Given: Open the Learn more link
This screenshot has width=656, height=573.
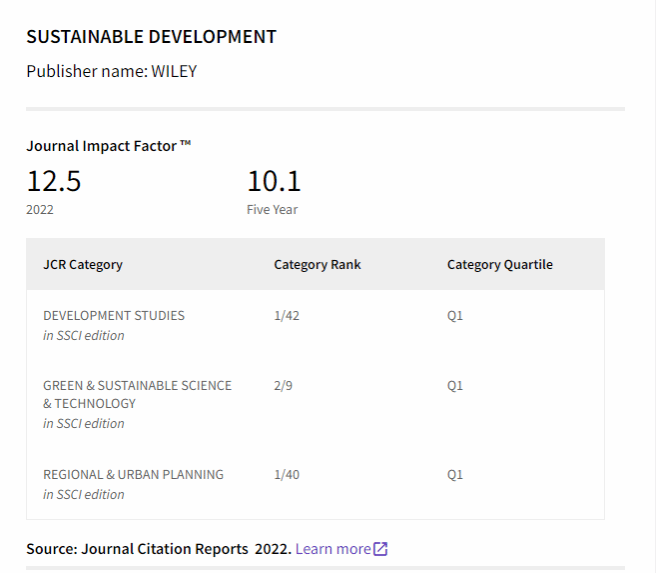Looking at the screenshot, I should (333, 549).
